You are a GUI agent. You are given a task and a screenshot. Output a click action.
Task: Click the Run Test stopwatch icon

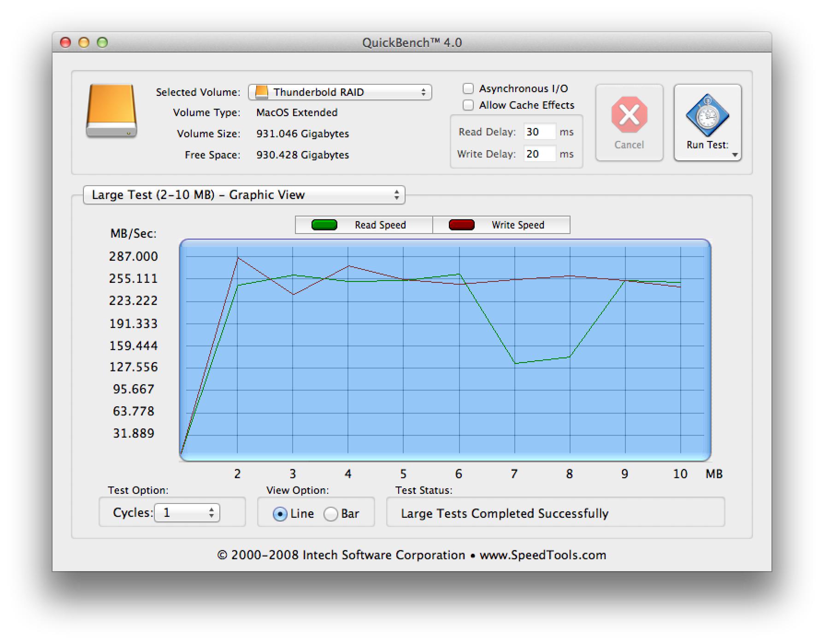pyautogui.click(x=707, y=115)
